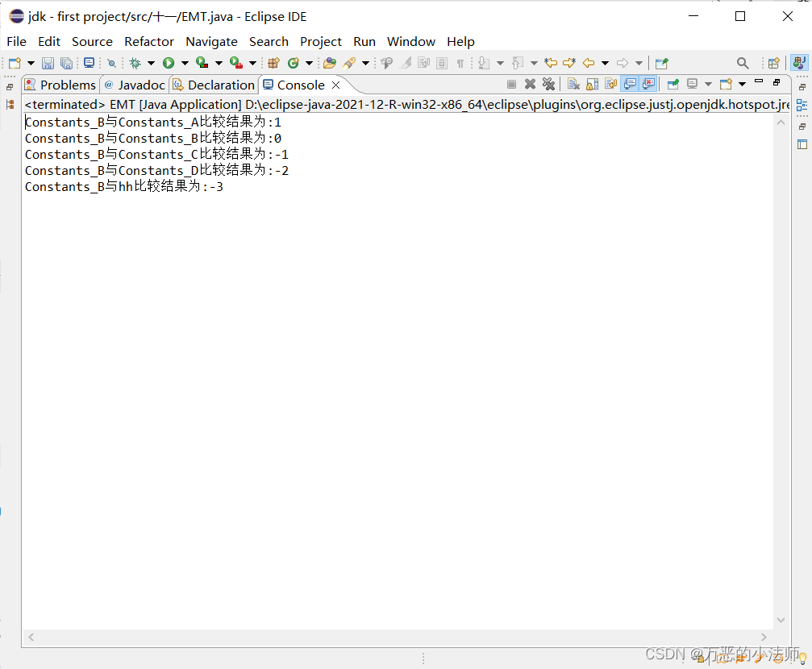812x669 pixels.
Task: Click the Open Perspective icon
Action: pyautogui.click(x=773, y=63)
